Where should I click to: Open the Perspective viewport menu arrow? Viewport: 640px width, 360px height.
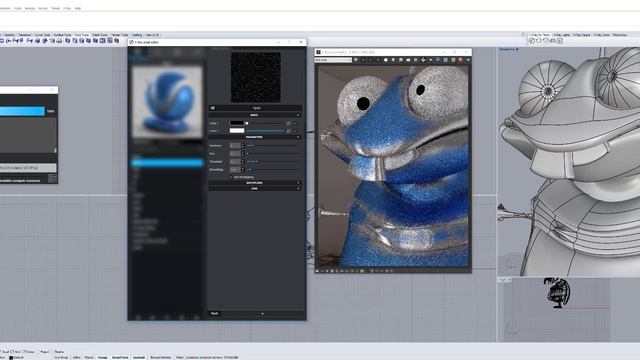pos(518,49)
